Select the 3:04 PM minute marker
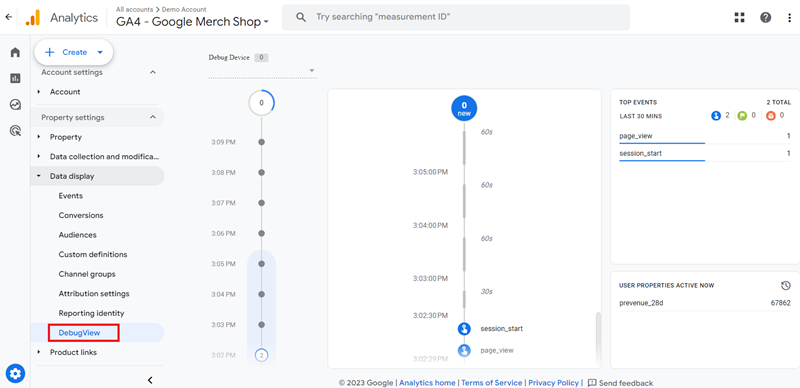This screenshot has width=800, height=388. 261,294
